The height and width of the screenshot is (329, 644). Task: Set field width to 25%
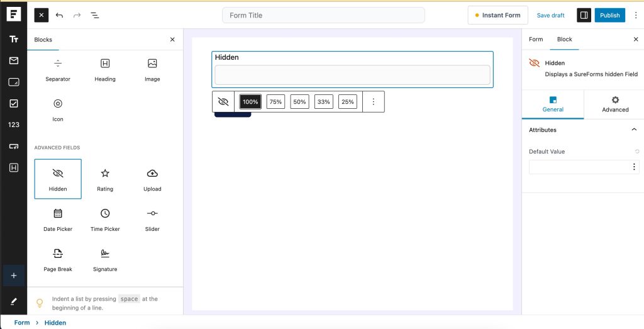coord(347,102)
